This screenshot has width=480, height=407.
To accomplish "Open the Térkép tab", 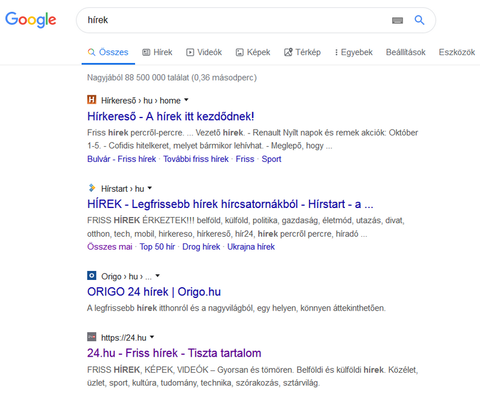I will pyautogui.click(x=302, y=52).
